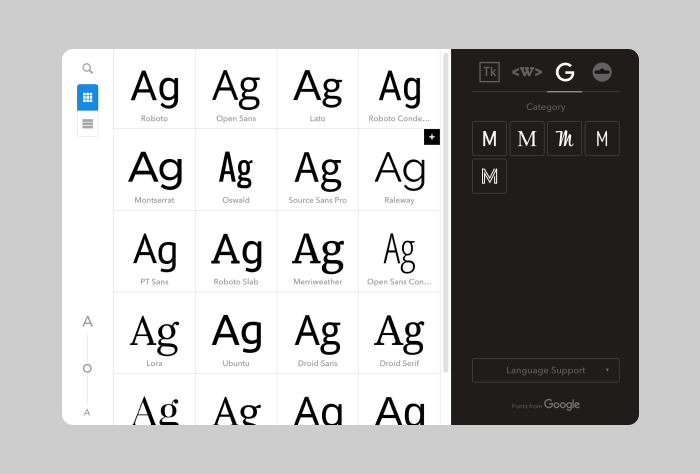Filter by handwriting script category M
The height and width of the screenshot is (474, 700).
[564, 138]
